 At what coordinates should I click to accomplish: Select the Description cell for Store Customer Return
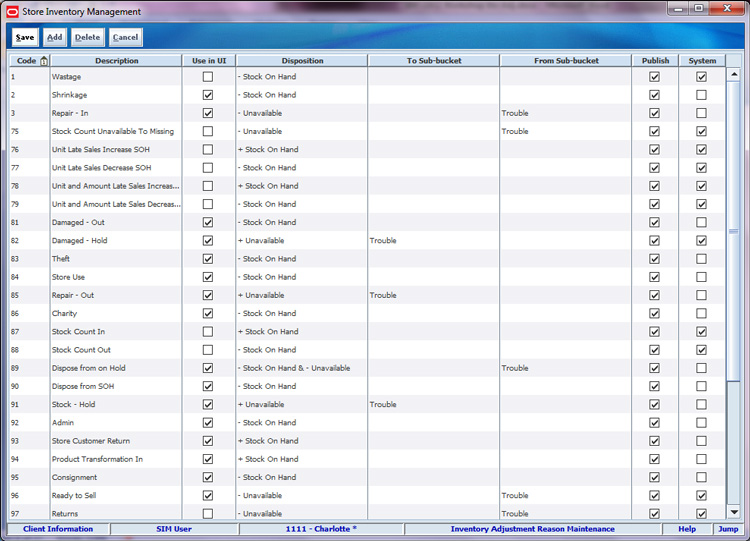tap(115, 441)
